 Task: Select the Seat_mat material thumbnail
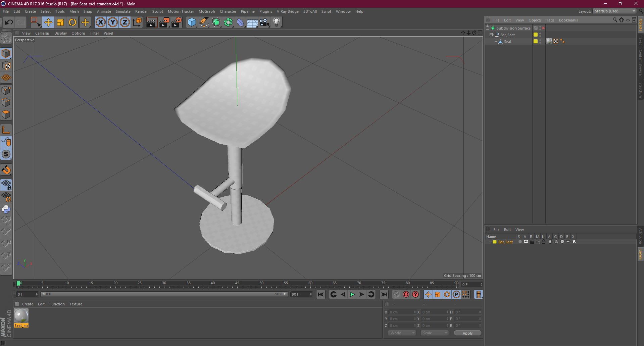21,316
